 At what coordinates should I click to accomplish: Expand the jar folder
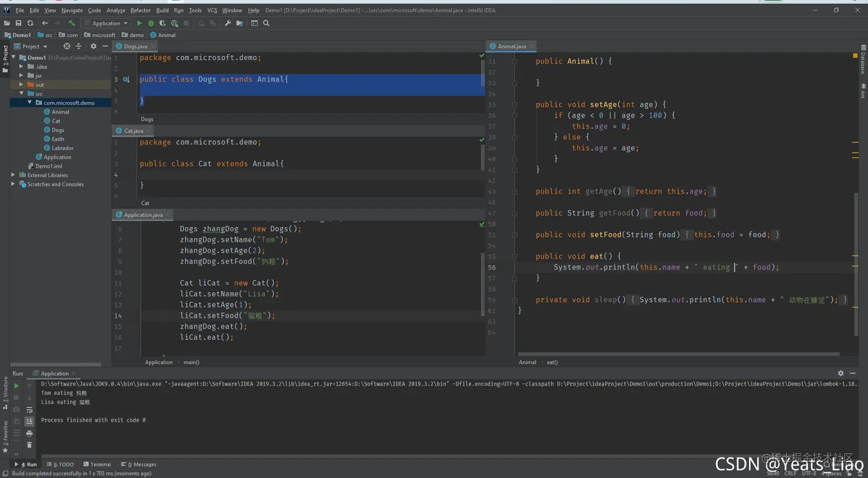(x=21, y=76)
